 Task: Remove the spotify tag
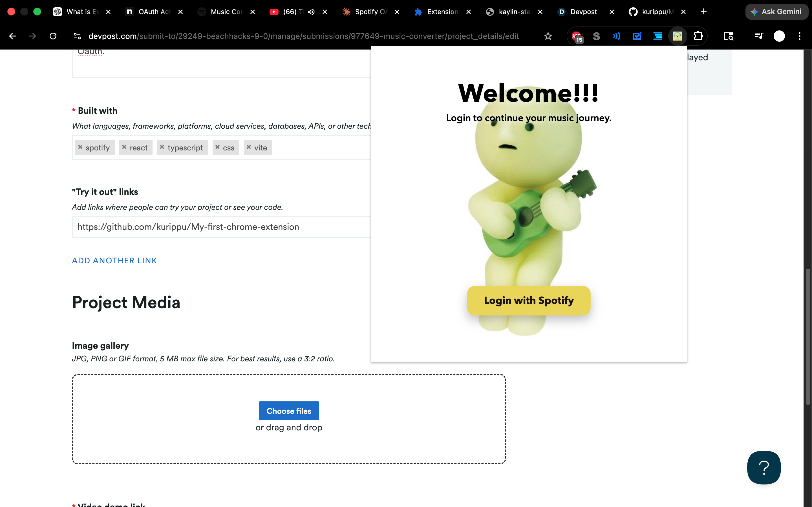[80, 147]
